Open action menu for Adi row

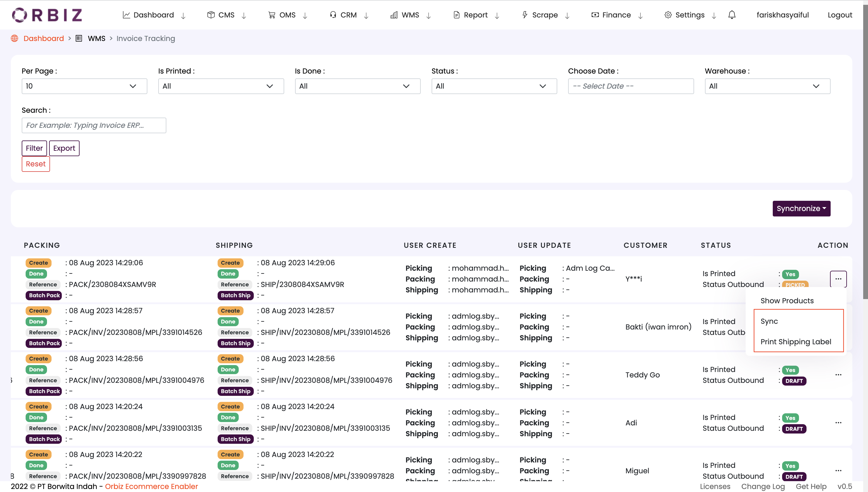click(838, 423)
